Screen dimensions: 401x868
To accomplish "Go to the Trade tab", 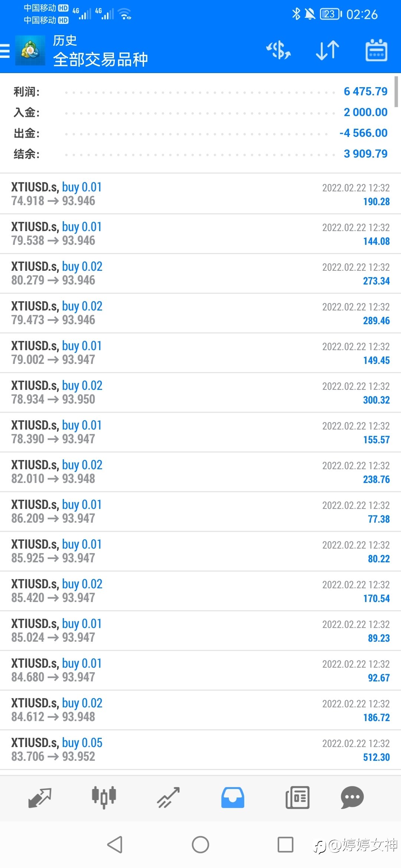I will click(x=168, y=798).
